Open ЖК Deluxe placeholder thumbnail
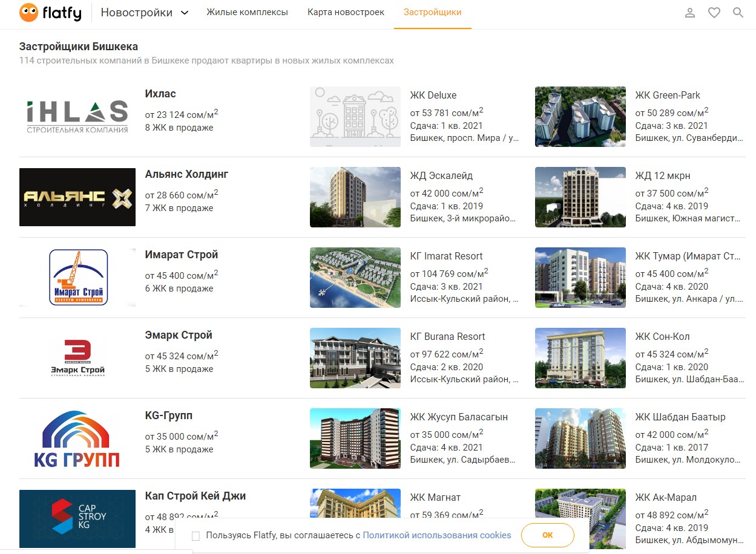This screenshot has width=756, height=554. pyautogui.click(x=355, y=117)
